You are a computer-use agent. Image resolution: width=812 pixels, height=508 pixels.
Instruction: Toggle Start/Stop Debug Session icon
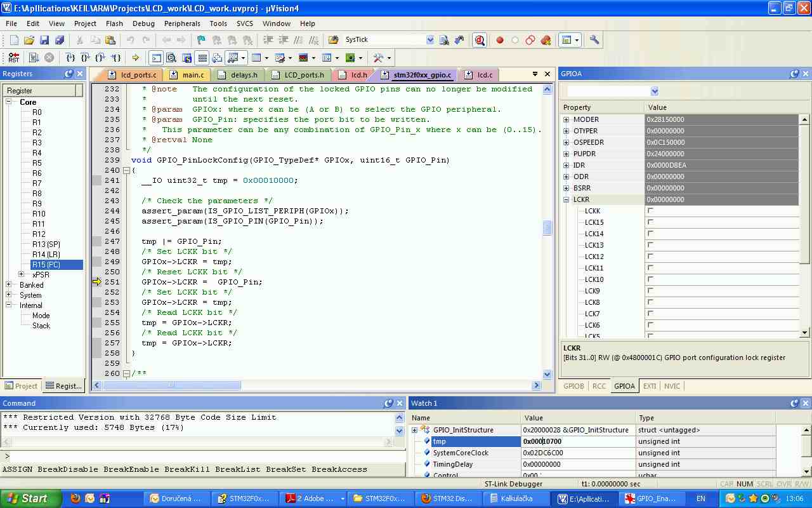480,40
